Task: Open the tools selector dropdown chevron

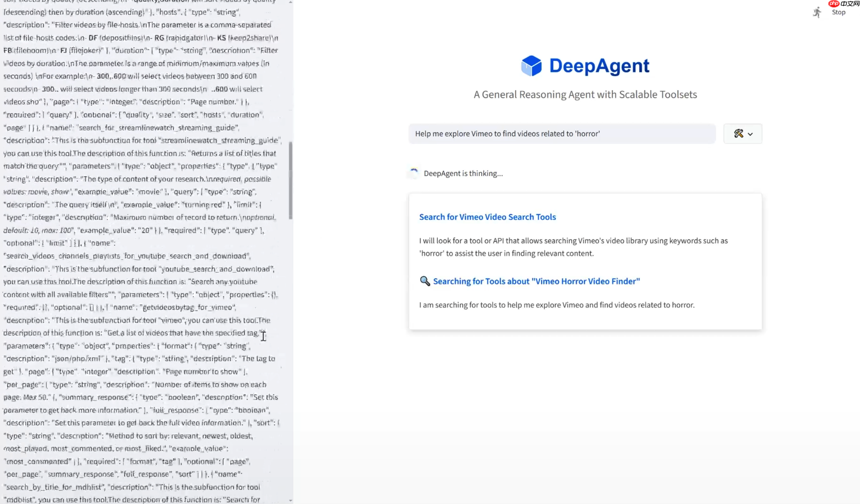Action: [750, 134]
